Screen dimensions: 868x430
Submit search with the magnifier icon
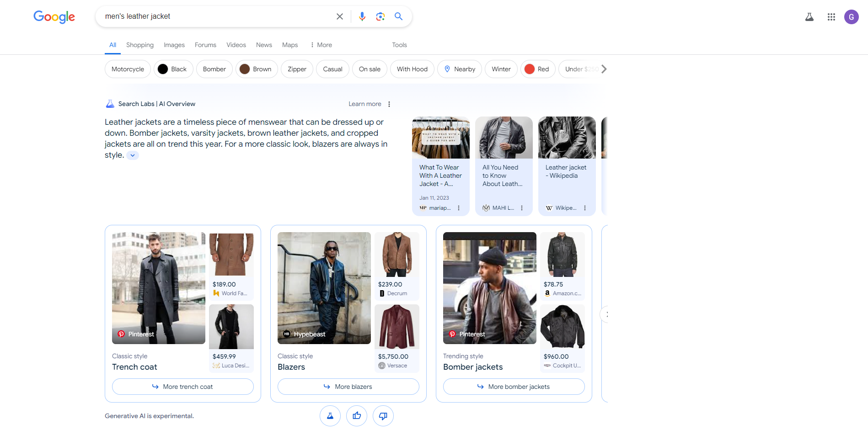point(399,16)
